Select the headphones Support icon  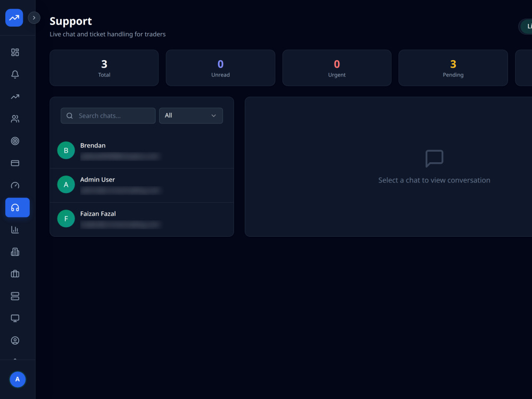point(18,207)
